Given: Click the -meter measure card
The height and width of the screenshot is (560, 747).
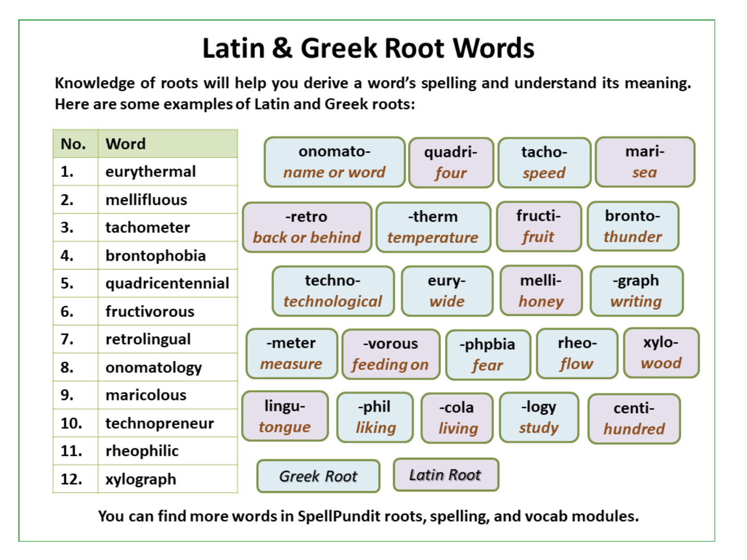Looking at the screenshot, I should point(292,354).
